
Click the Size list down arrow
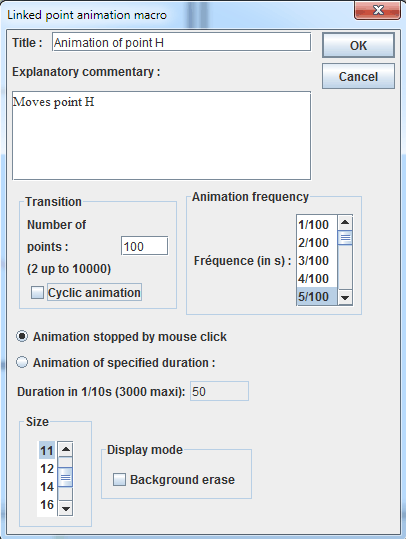[65, 508]
